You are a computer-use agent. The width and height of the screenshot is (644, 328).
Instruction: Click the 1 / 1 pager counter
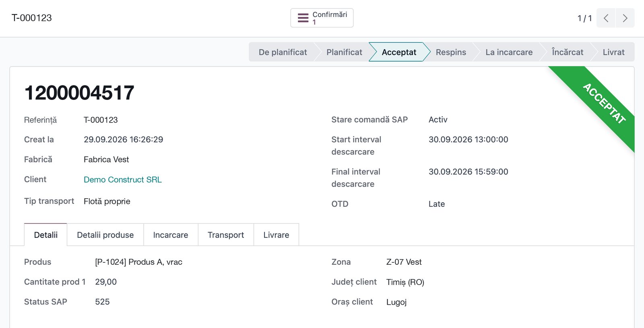tap(585, 18)
